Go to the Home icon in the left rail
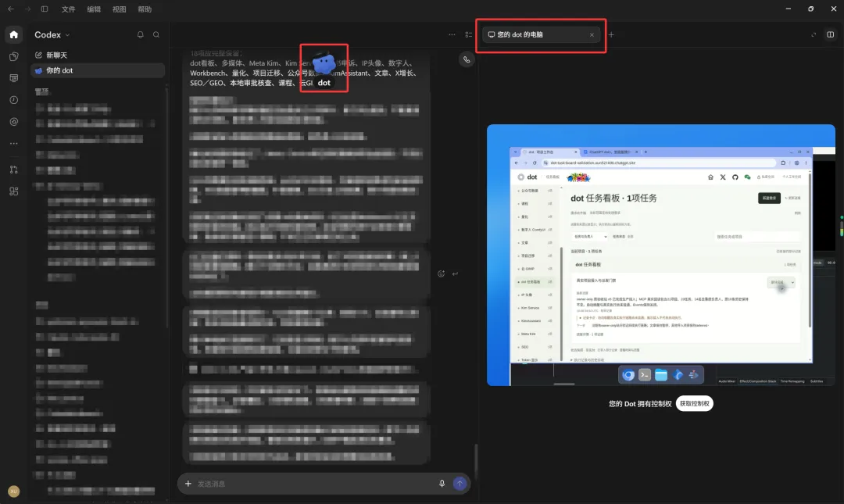844x504 pixels. 14,34
